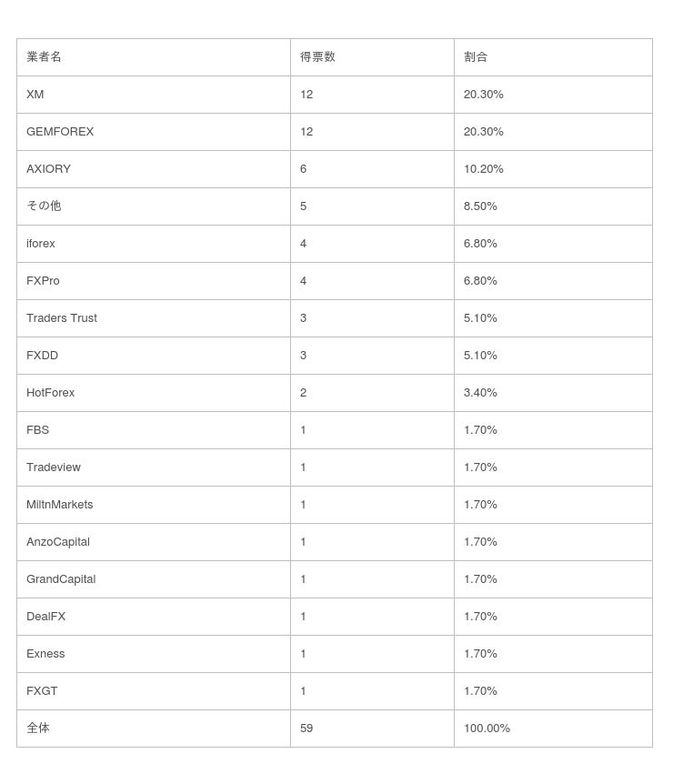Click the AXIORY row name
Screen dimensions: 673x784
48,168
